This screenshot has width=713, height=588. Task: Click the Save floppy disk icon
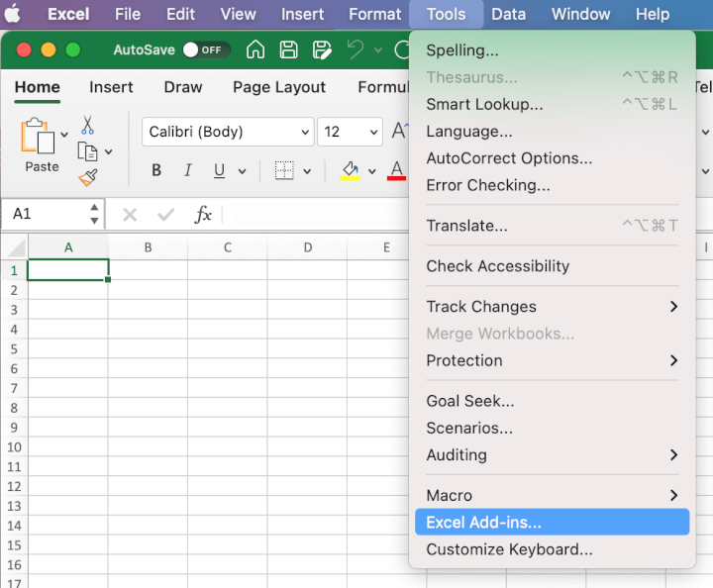[288, 49]
